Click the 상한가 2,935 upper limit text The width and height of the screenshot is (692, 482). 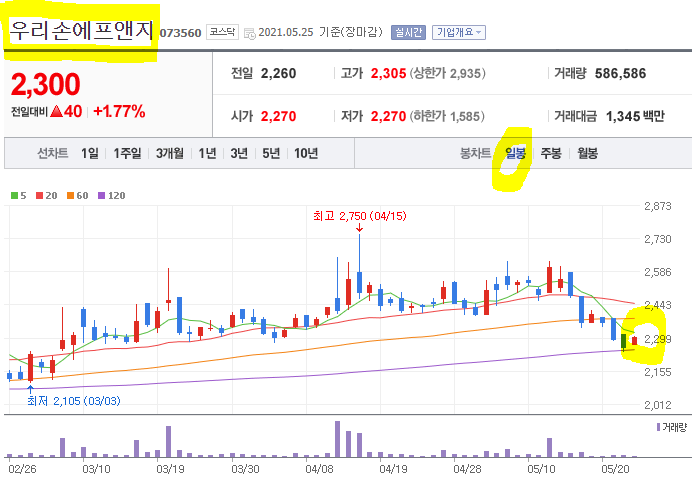coord(448,73)
